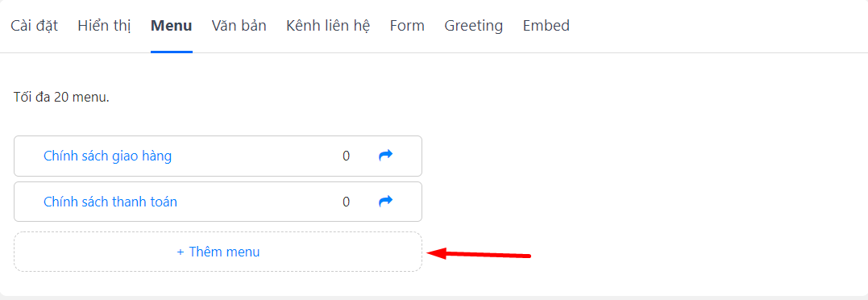Click the 0 count beside Chính sách giao hàng
The image size is (868, 300).
[346, 156]
